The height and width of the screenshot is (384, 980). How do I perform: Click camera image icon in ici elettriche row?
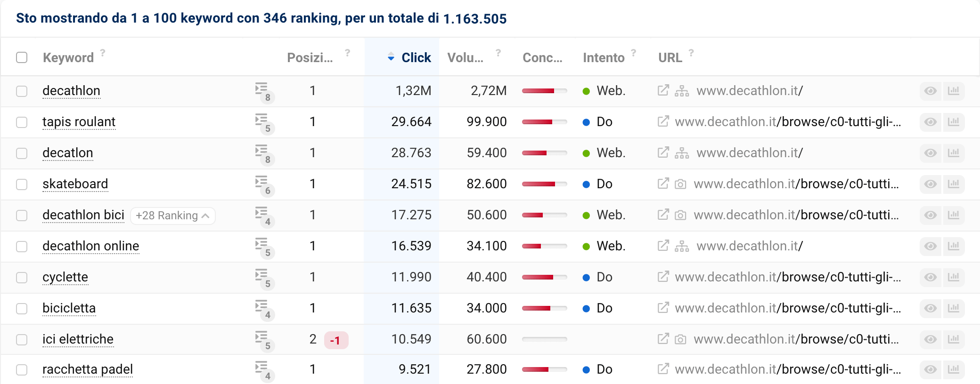click(680, 339)
